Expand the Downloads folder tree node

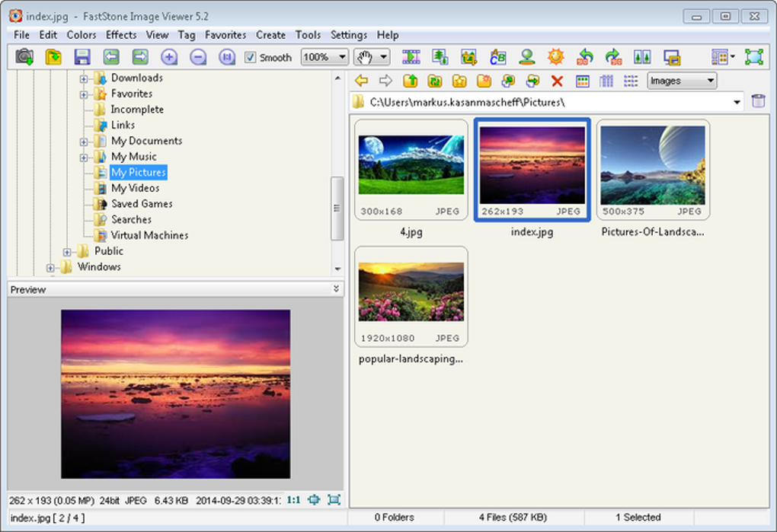click(x=84, y=78)
